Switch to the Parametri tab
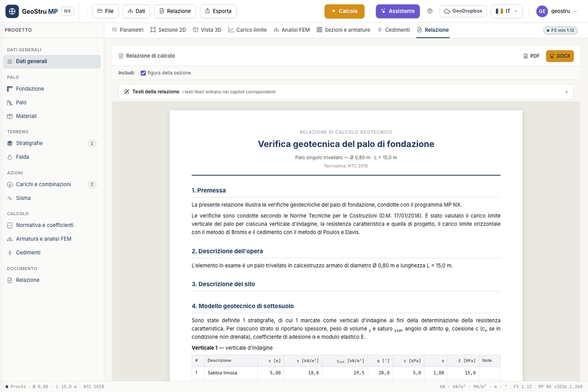Screen dimensions: 588x392 (x=128, y=30)
